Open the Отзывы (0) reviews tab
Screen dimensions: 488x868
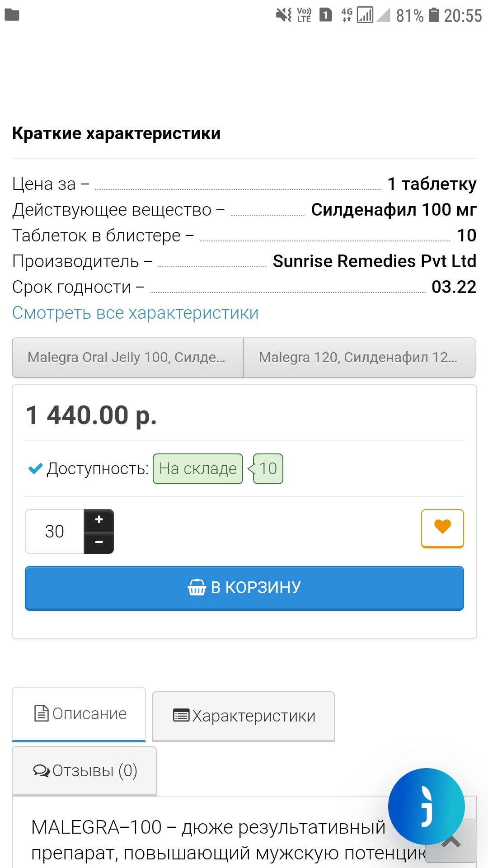coord(84,770)
